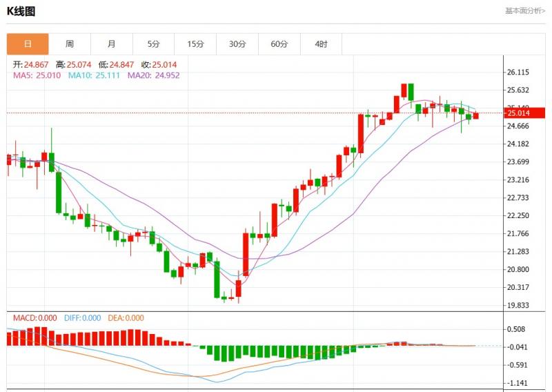The image size is (552, 392).
Task: Click the -1.141 MACD axis label
Action: tap(516, 383)
